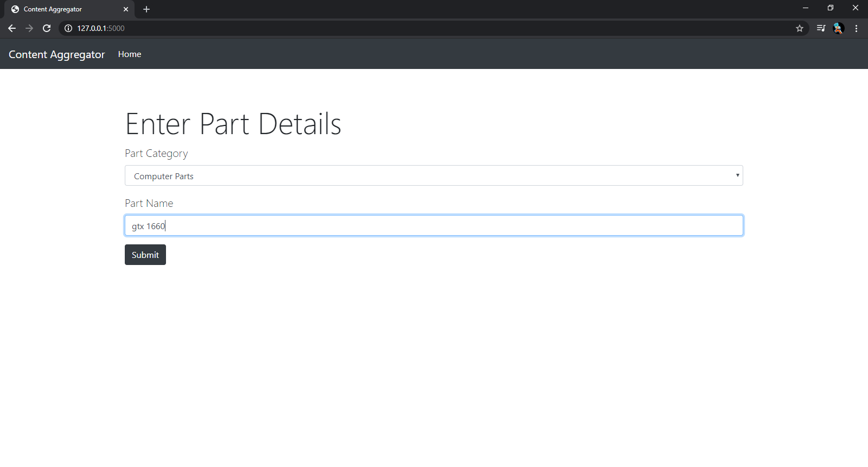The height and width of the screenshot is (467, 868).
Task: Go back to the previous page
Action: [12, 28]
